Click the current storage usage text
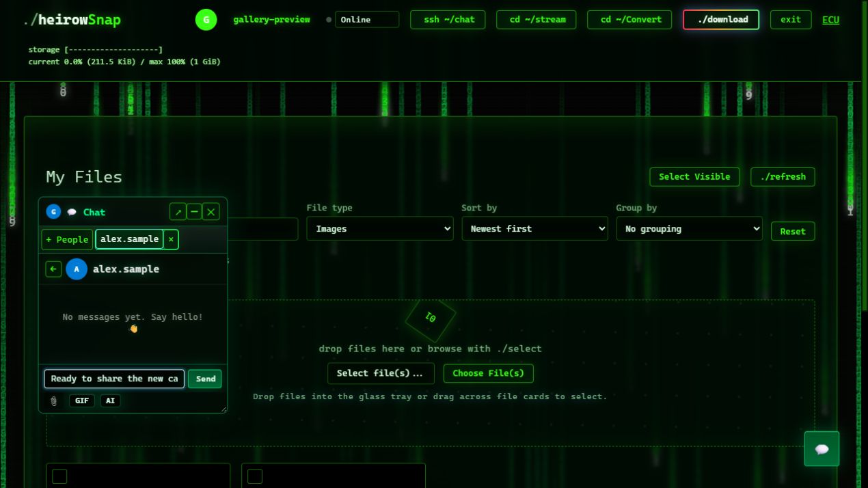Image resolution: width=868 pixels, height=488 pixels. pyautogui.click(x=124, y=62)
